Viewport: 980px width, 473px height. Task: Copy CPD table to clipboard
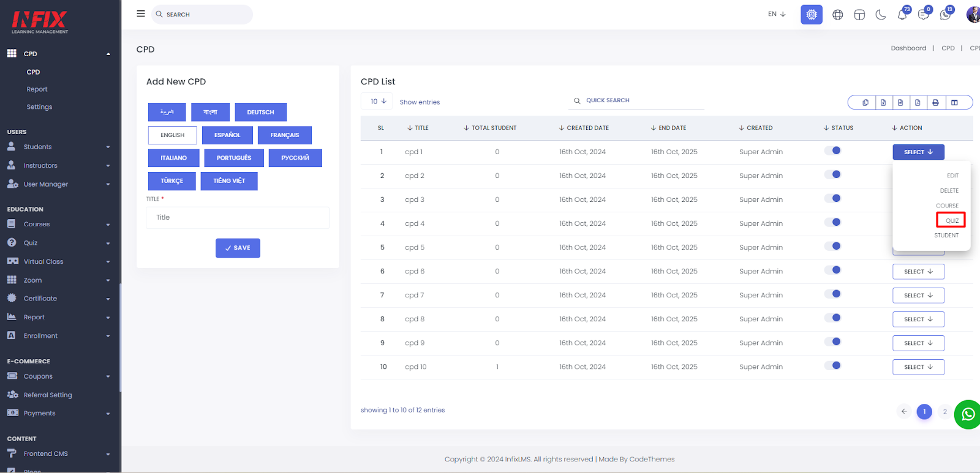point(865,102)
